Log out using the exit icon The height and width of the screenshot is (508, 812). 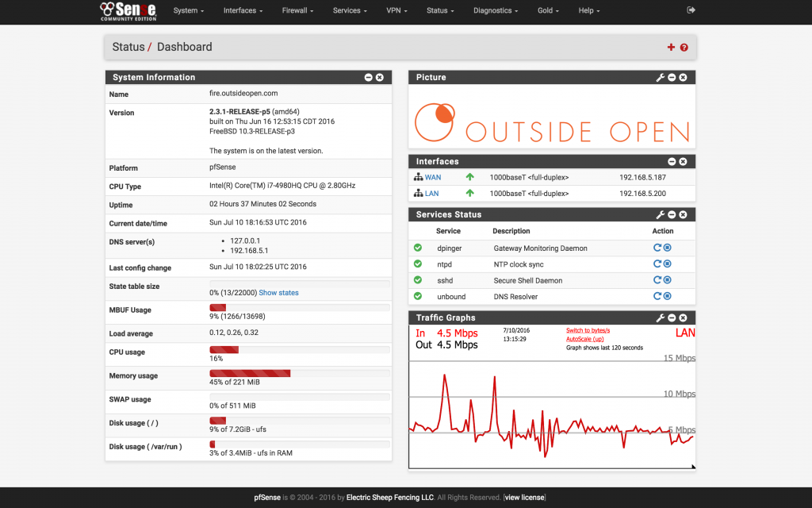pyautogui.click(x=691, y=10)
